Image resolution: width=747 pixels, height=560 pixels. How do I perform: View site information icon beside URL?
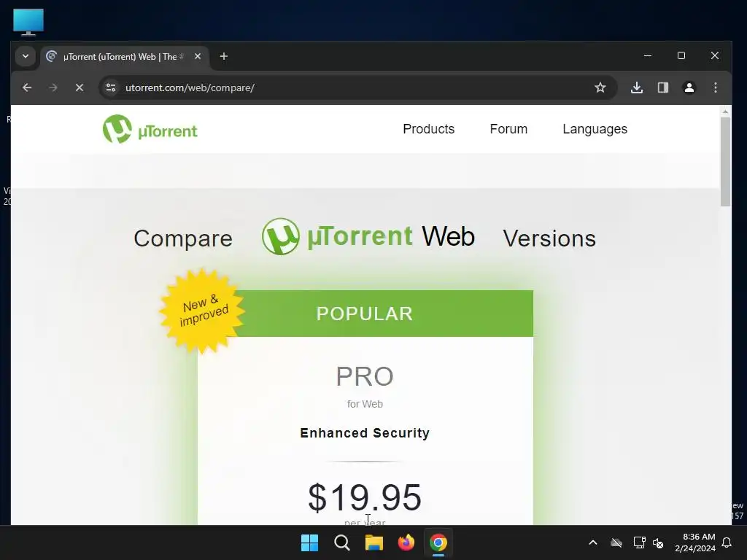point(111,87)
